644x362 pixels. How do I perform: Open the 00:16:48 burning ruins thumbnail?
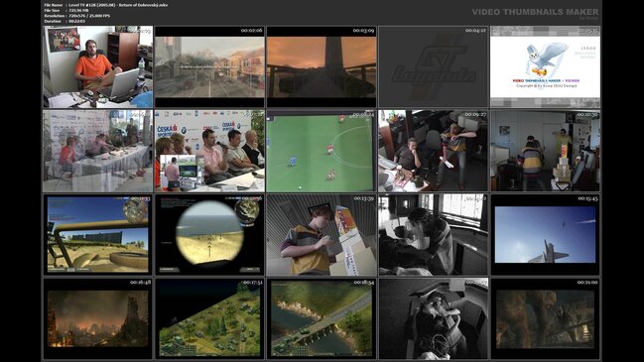98,318
